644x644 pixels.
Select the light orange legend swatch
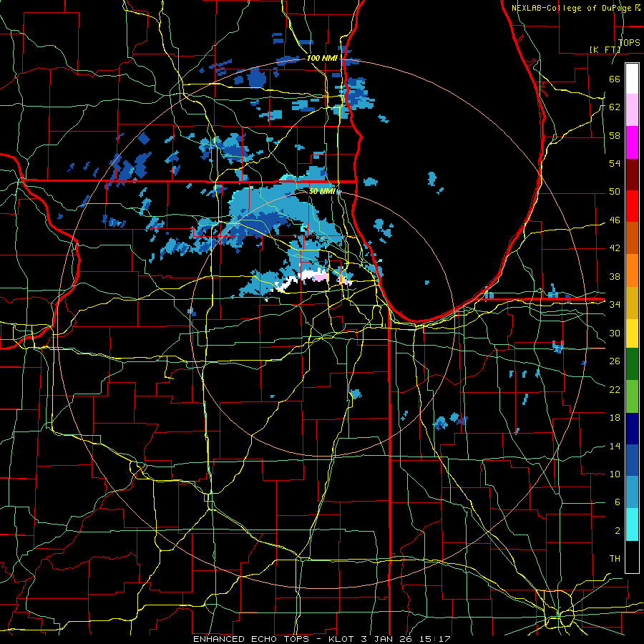coord(632,270)
